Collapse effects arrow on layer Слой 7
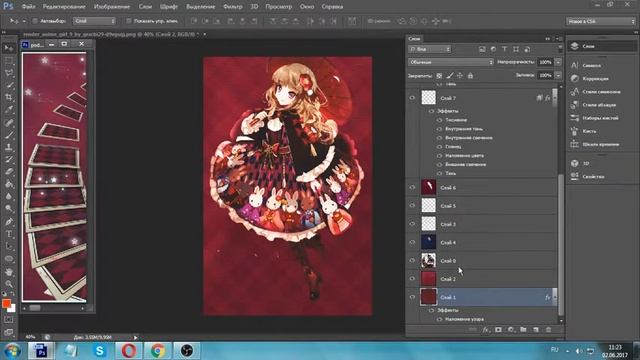640x360 pixels. coord(555,98)
